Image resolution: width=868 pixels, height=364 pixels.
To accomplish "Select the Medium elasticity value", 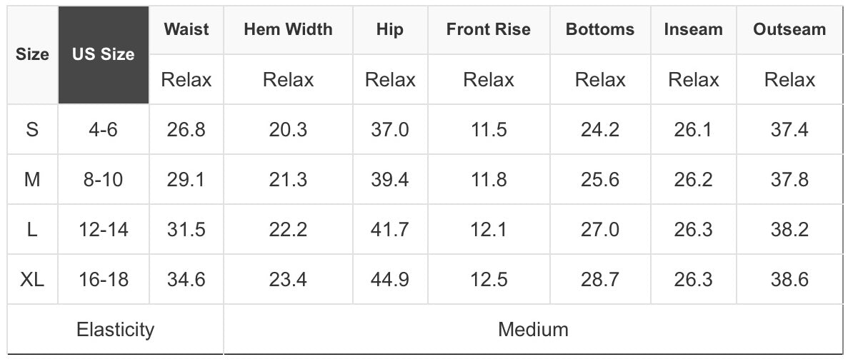I will click(533, 330).
